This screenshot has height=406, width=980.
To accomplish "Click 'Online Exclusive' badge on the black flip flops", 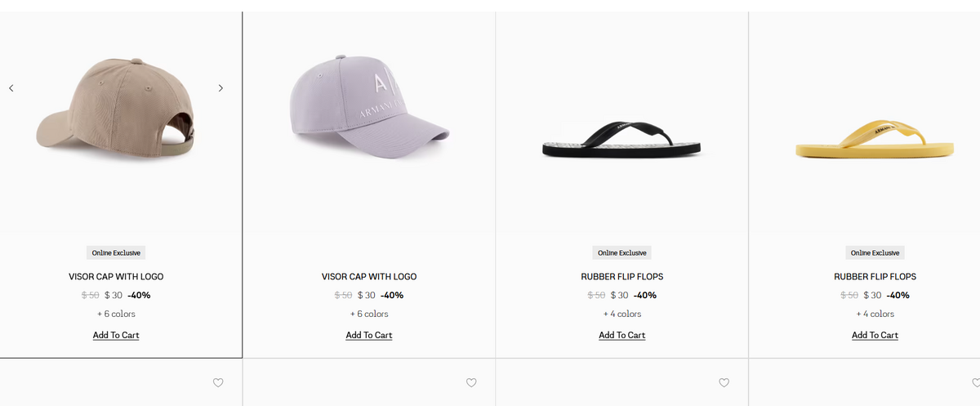I will (621, 253).
